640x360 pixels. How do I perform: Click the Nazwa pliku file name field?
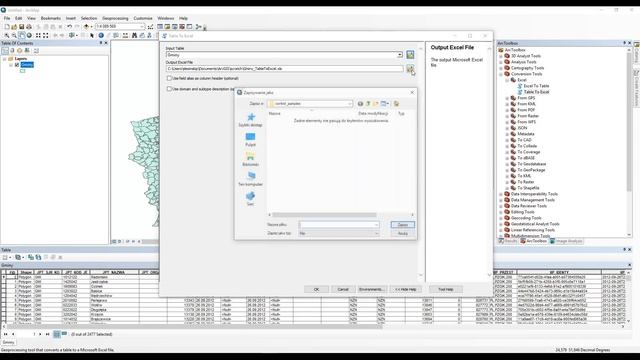tap(339, 224)
